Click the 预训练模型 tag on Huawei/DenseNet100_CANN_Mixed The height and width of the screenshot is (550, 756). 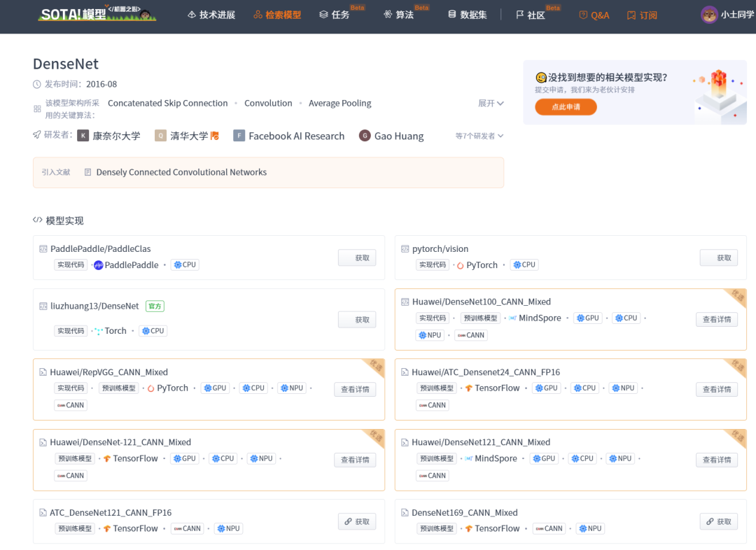(x=480, y=318)
